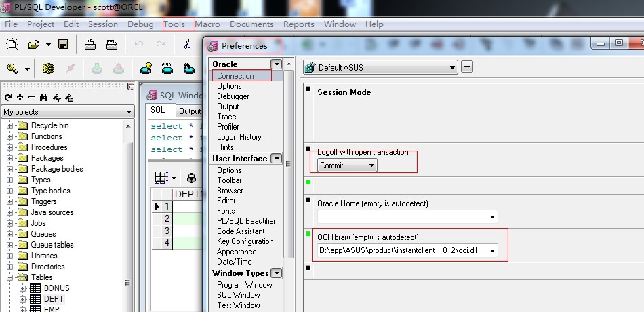Screen dimensions: 644x312
Task: Expand the Recycle bin folder
Action: (x=10, y=125)
